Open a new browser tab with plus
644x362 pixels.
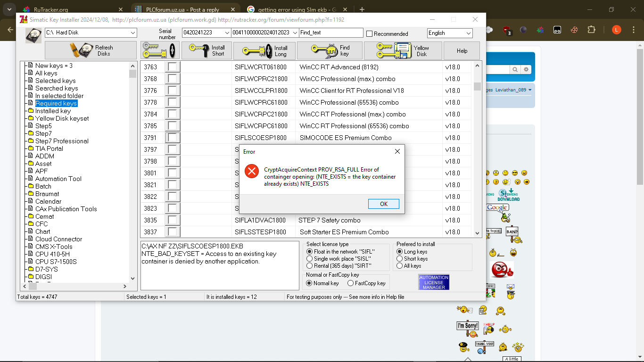point(362,9)
